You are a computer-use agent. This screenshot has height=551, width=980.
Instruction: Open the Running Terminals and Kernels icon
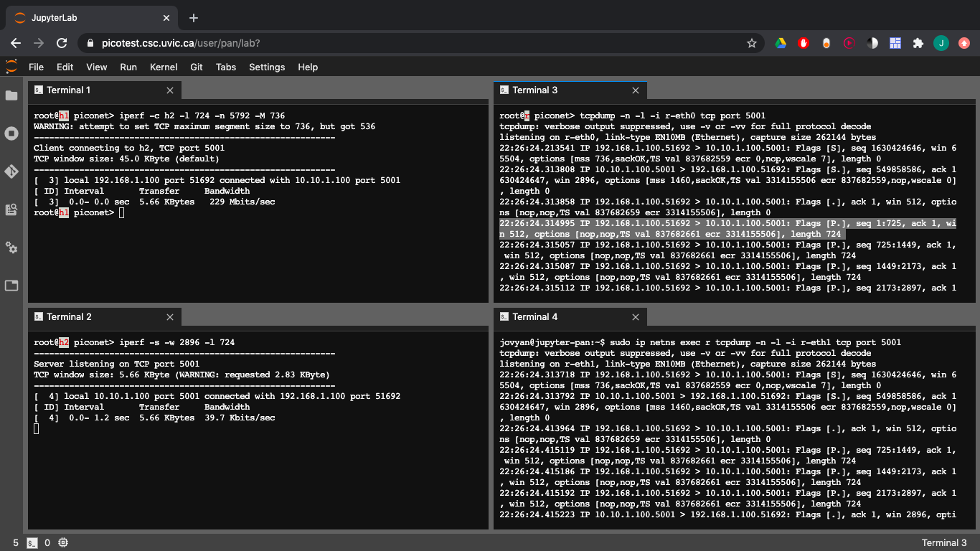11,133
